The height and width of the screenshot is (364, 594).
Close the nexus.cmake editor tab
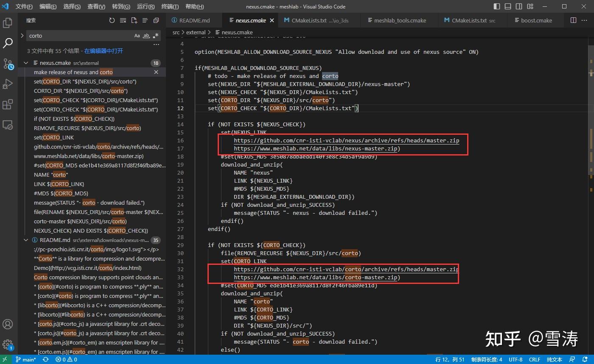(x=272, y=20)
